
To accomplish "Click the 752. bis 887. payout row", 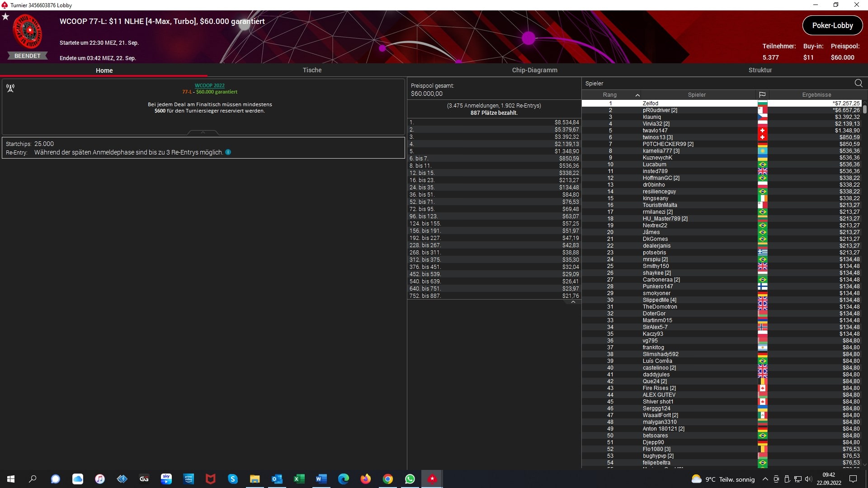I will tap(494, 296).
